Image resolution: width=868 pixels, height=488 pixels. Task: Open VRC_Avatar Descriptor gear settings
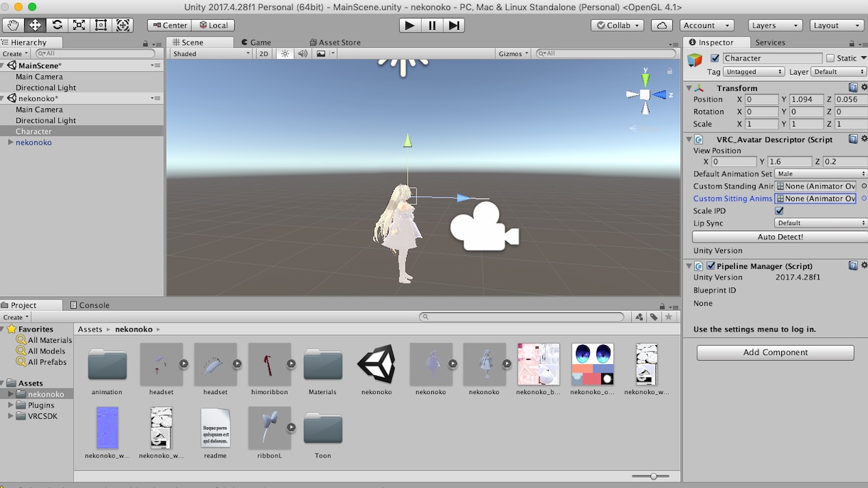pyautogui.click(x=864, y=139)
